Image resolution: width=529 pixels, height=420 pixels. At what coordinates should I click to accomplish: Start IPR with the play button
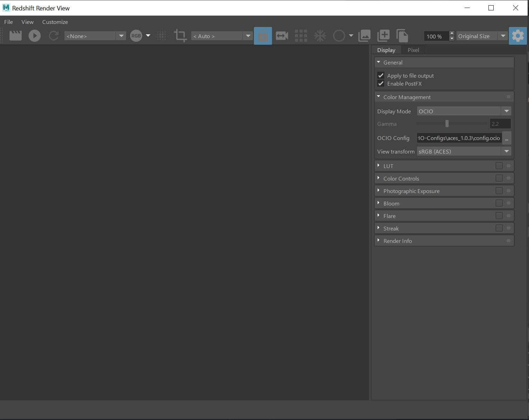coord(35,36)
